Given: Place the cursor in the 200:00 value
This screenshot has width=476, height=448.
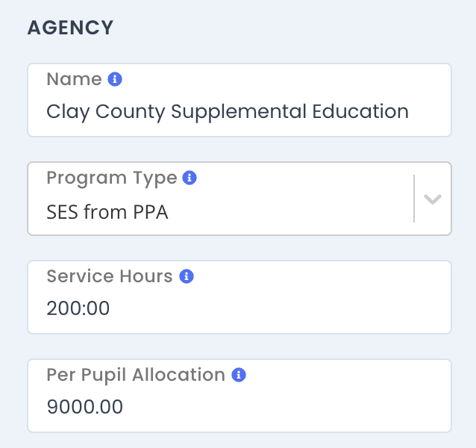Looking at the screenshot, I should [78, 308].
